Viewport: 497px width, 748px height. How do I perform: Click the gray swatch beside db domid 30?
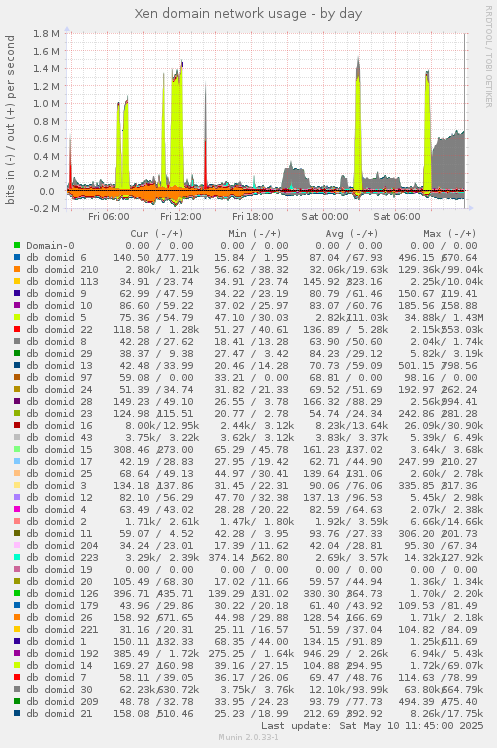pos(17,689)
